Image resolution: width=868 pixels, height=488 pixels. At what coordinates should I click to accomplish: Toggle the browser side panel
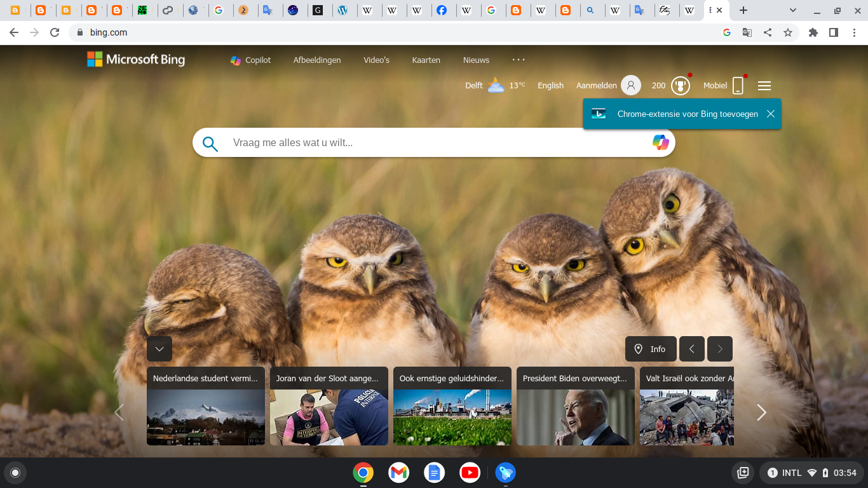(x=834, y=32)
